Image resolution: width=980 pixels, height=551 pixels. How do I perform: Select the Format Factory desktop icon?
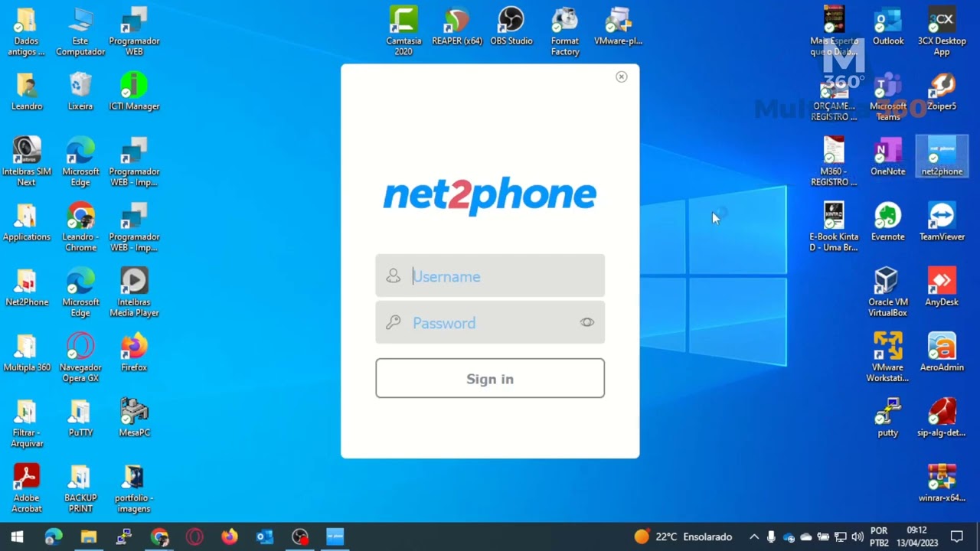click(565, 31)
